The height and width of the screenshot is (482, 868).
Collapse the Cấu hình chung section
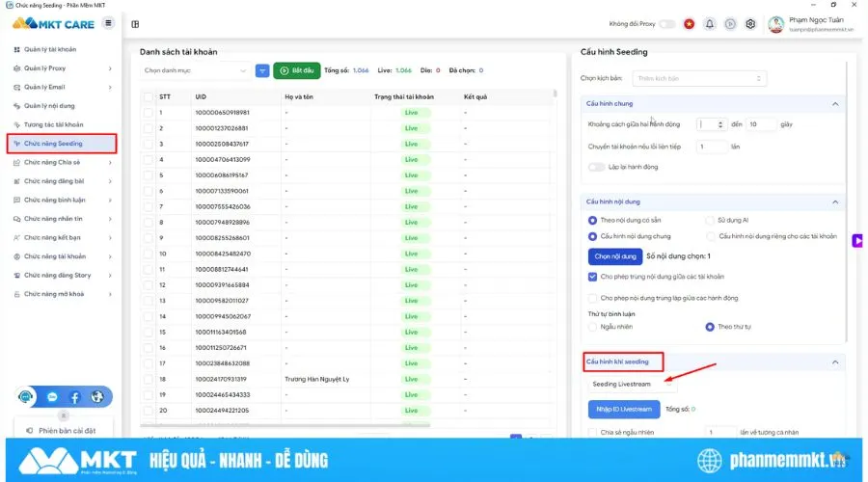click(x=835, y=104)
